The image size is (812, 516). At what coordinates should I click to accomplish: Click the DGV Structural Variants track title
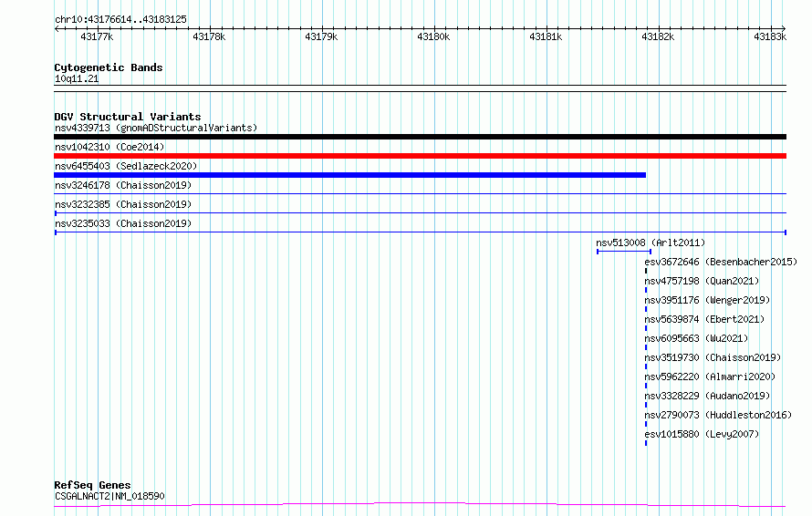pos(128,117)
